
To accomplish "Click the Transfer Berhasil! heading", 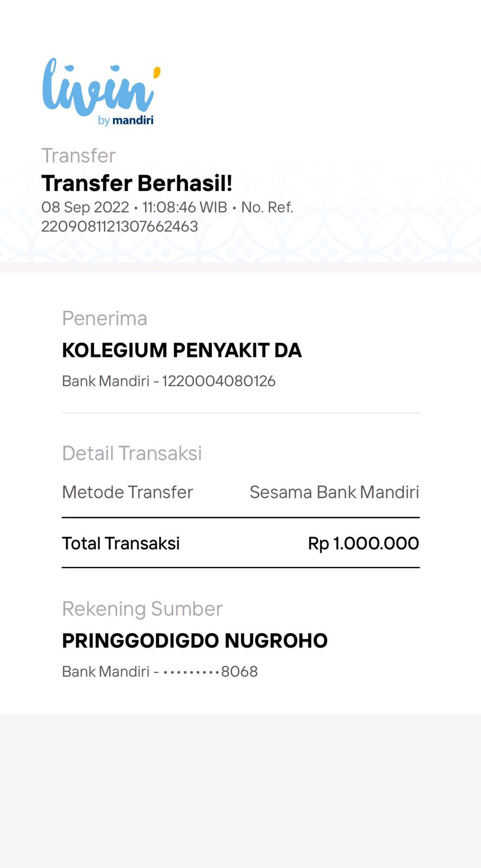I will click(137, 183).
